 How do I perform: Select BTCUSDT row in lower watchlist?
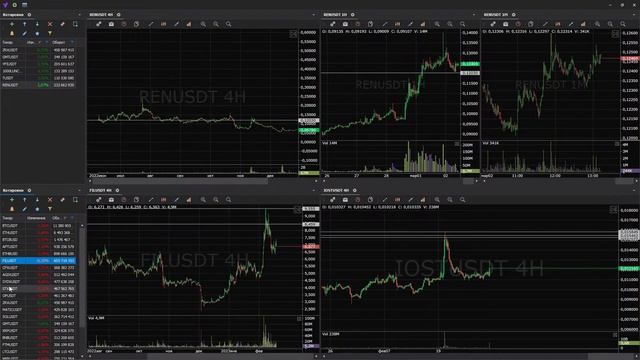click(38, 226)
